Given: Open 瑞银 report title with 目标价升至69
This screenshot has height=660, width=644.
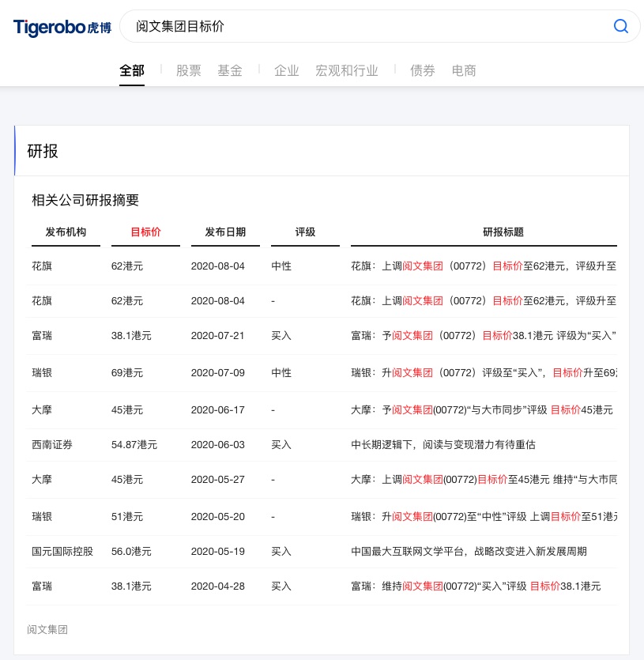Looking at the screenshot, I should [x=484, y=372].
